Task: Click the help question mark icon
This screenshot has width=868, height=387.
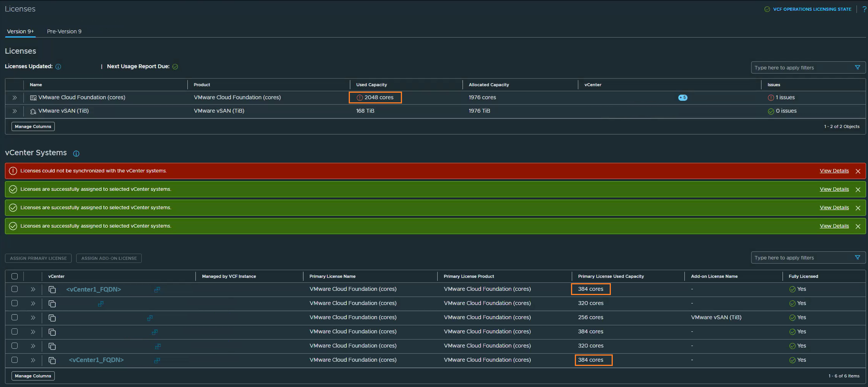Action: 864,9
